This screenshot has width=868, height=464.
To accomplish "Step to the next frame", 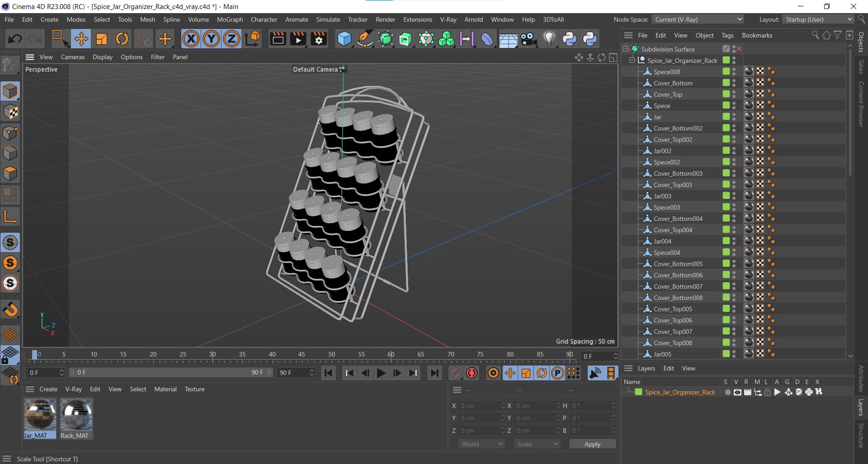I will [397, 373].
